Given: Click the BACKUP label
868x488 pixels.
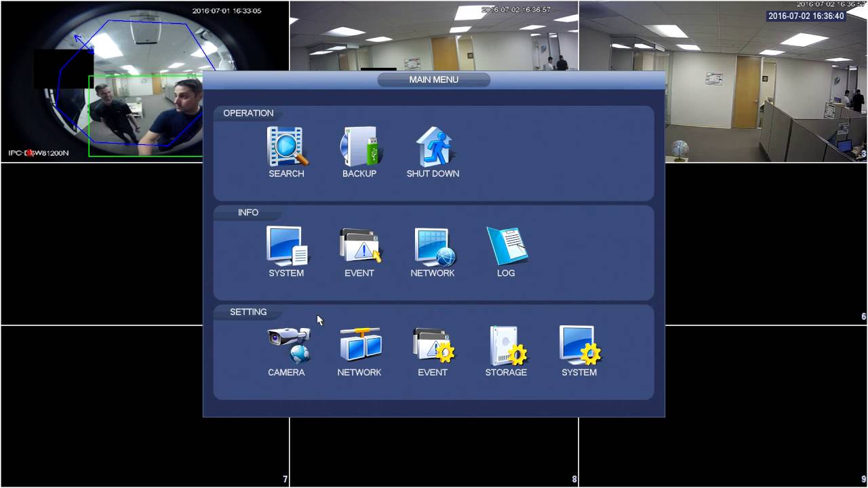Looking at the screenshot, I should click(x=359, y=174).
